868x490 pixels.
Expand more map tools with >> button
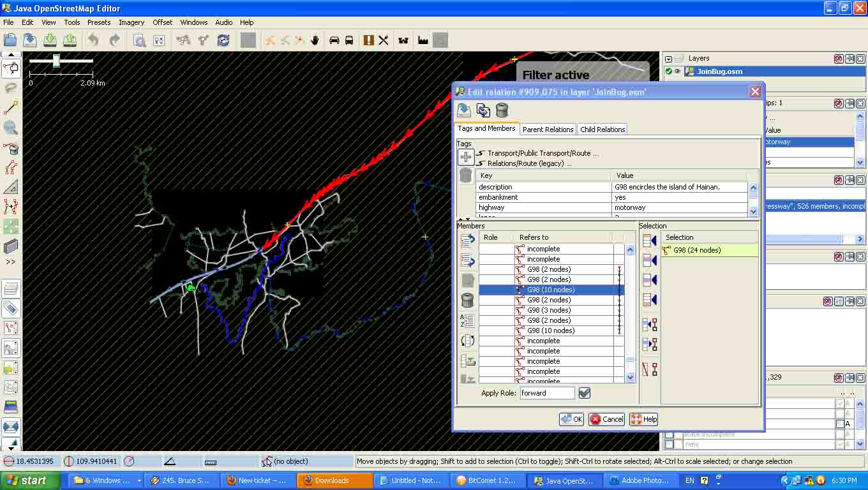coord(11,262)
